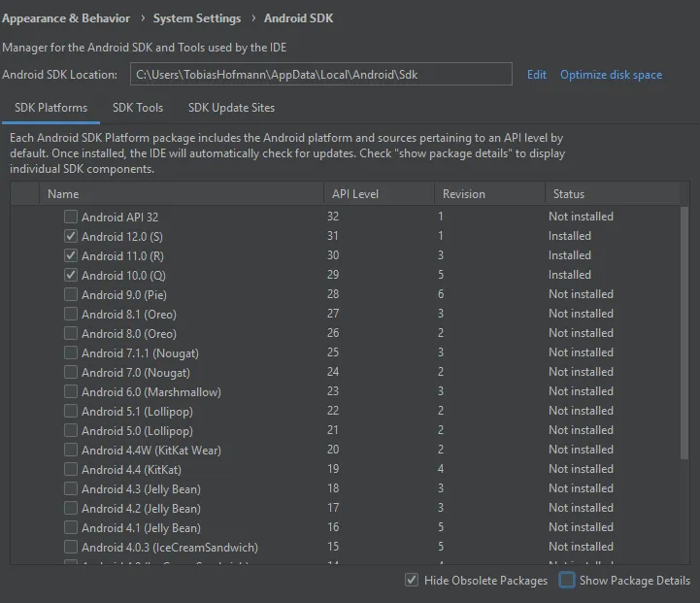Enable the Show Package Details checkbox
The image size is (700, 603).
coord(567,581)
